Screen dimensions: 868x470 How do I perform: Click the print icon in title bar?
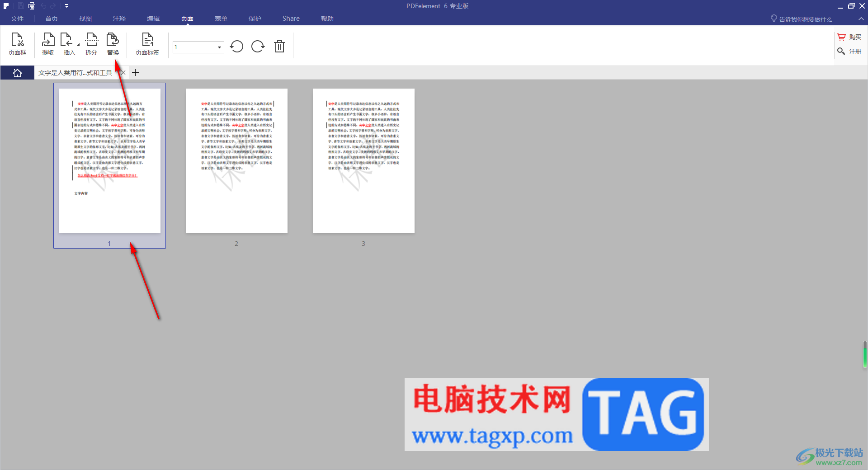tap(32, 6)
